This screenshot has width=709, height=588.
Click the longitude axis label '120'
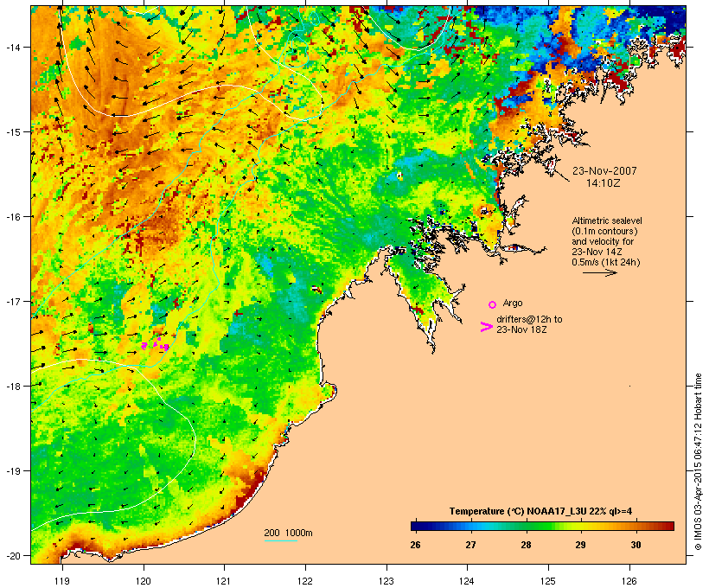coord(144,581)
